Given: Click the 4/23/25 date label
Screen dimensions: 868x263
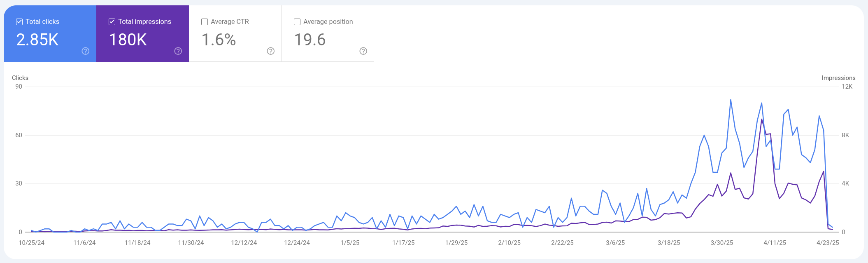Looking at the screenshot, I should click(828, 243).
